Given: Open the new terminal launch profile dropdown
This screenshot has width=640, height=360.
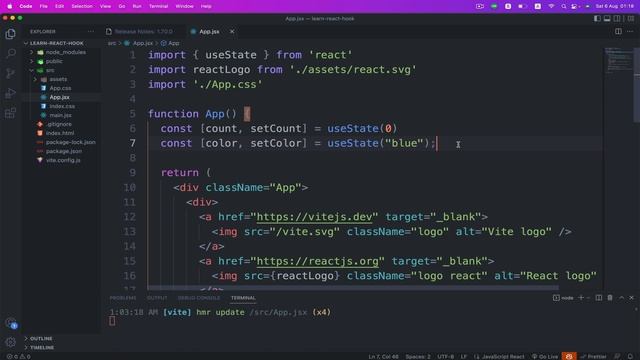Looking at the screenshot, I should (588, 298).
